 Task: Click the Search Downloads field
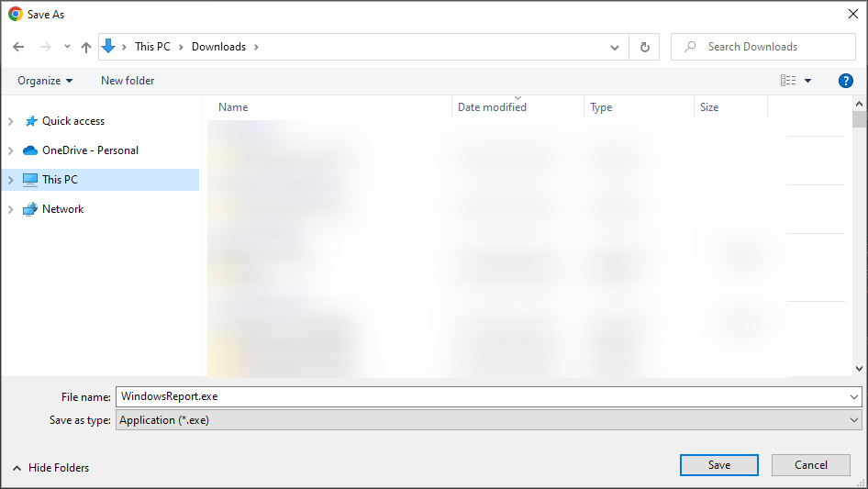pyautogui.click(x=763, y=47)
